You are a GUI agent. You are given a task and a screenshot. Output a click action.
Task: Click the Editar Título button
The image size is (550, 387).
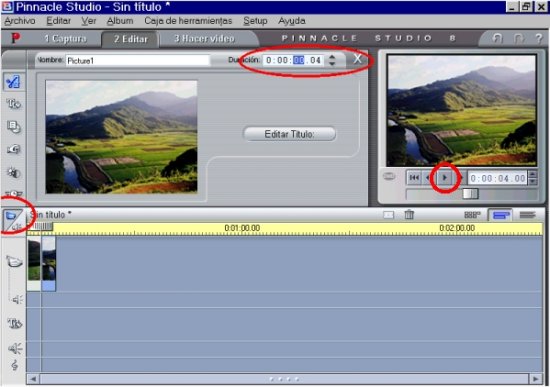click(289, 134)
